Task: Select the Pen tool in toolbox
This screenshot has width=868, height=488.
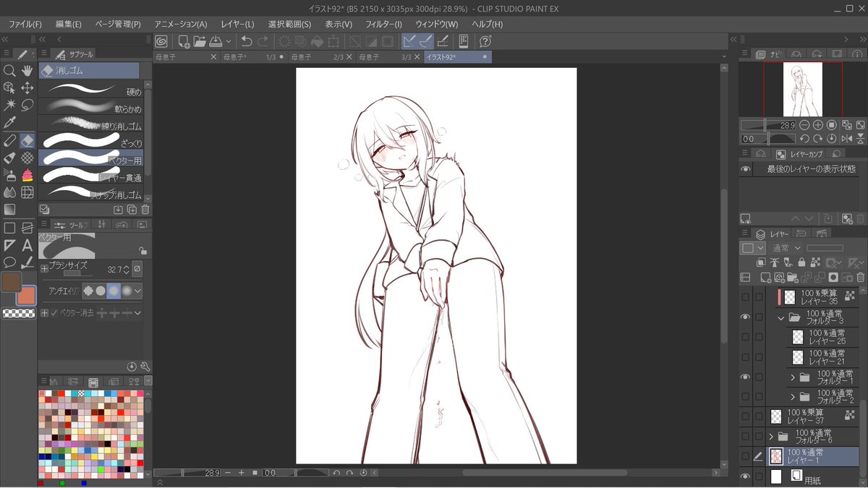Action: pos(9,140)
